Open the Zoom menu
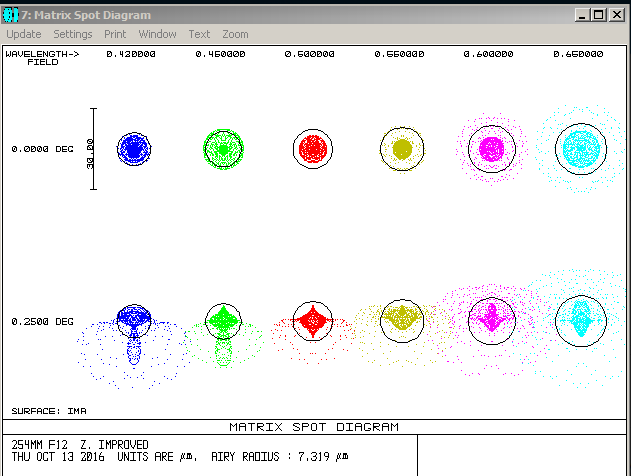 pyautogui.click(x=235, y=34)
